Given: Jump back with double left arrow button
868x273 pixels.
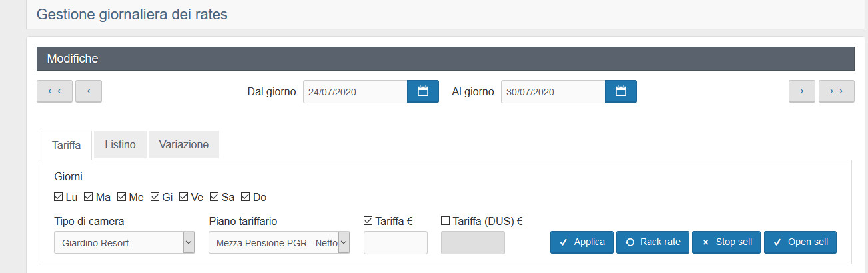Looking at the screenshot, I should point(54,91).
